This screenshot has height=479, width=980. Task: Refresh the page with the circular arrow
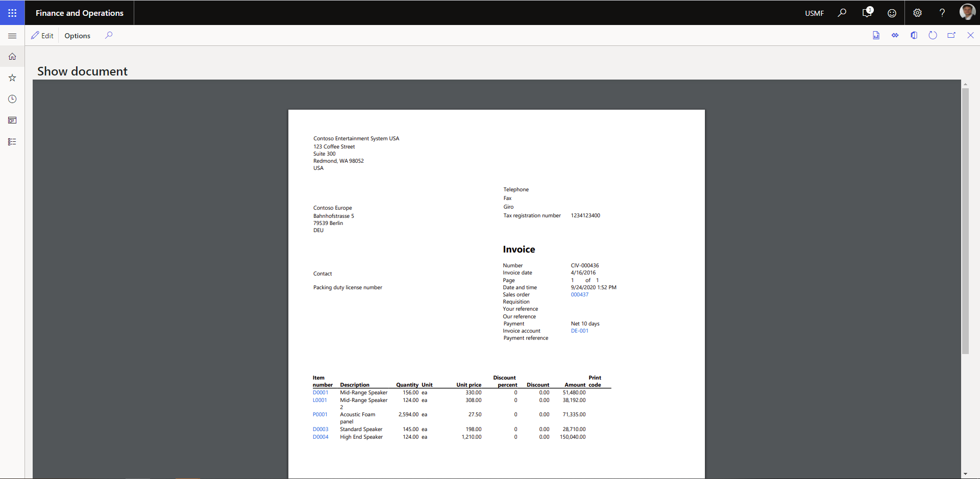tap(933, 35)
